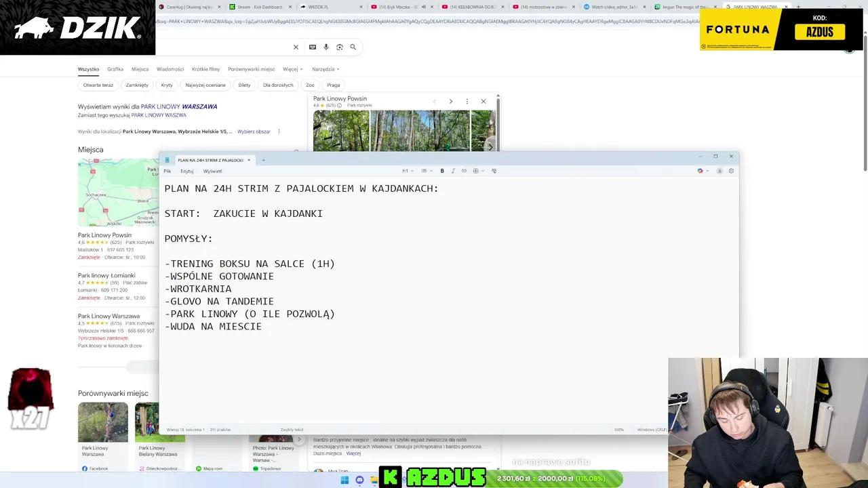Image resolution: width=868 pixels, height=488 pixels.
Task: Open the Windows Start menu
Action: pyautogui.click(x=344, y=480)
